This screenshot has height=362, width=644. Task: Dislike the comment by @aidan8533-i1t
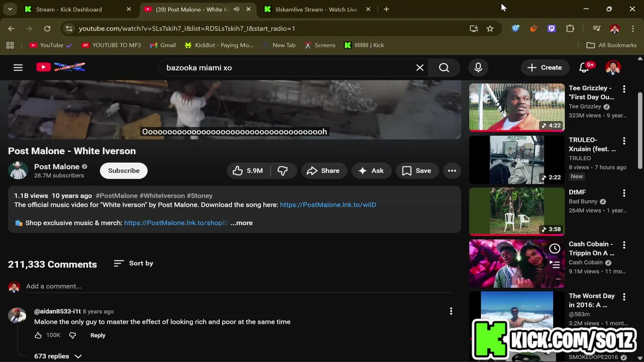pyautogui.click(x=72, y=335)
